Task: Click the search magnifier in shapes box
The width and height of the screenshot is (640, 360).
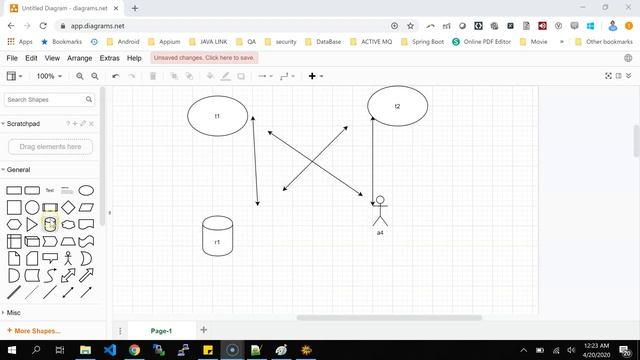Action: [x=89, y=99]
